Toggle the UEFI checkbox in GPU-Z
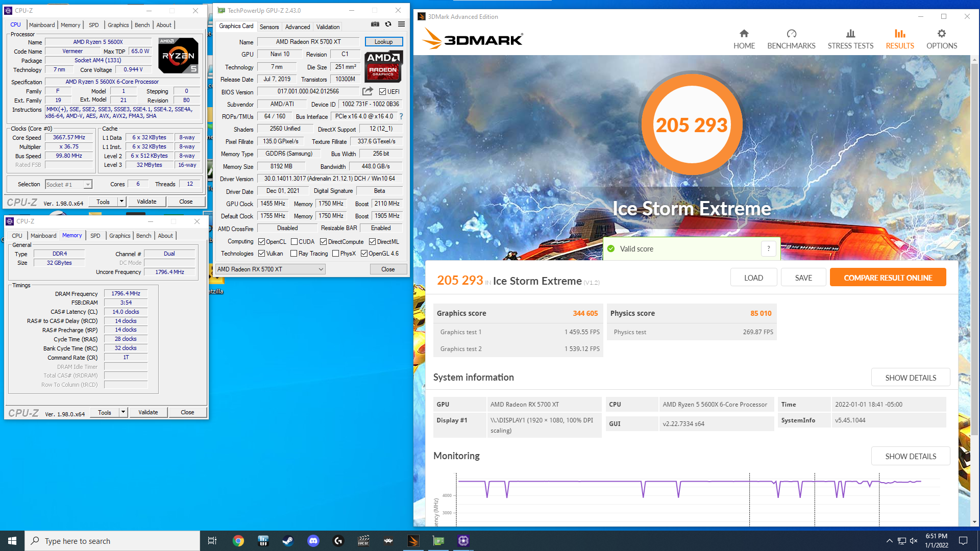This screenshot has height=551, width=980. click(382, 92)
